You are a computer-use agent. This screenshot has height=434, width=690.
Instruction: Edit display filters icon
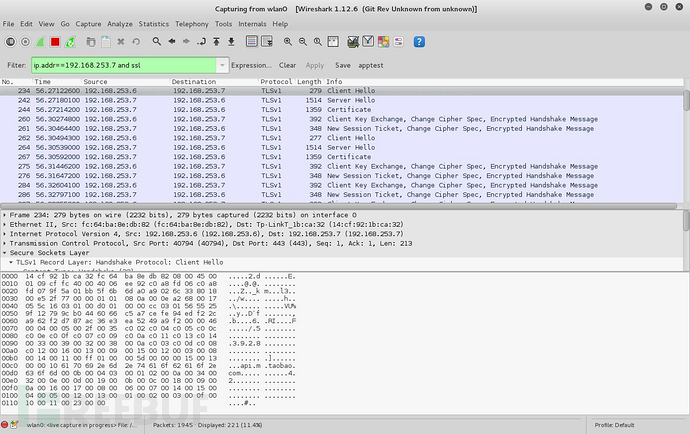(368, 42)
